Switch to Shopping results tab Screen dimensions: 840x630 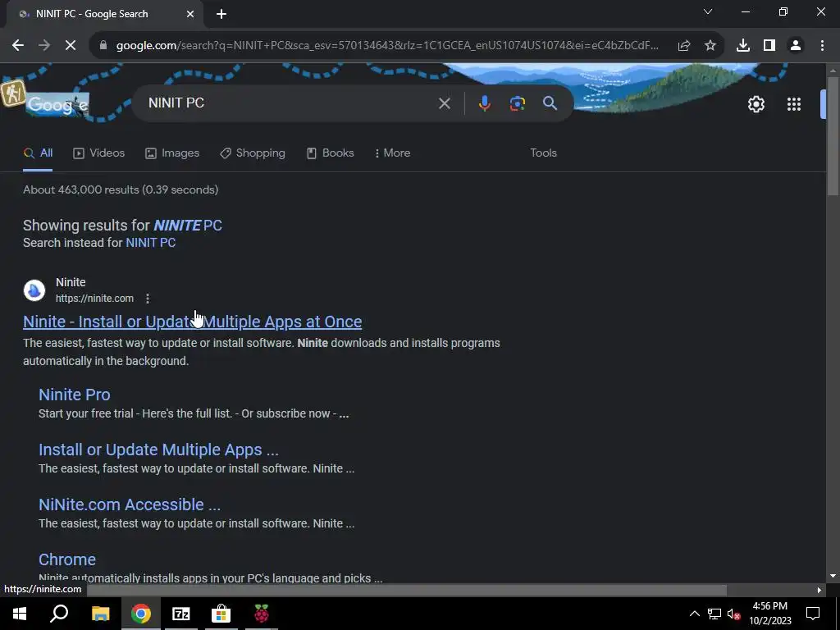pos(253,153)
